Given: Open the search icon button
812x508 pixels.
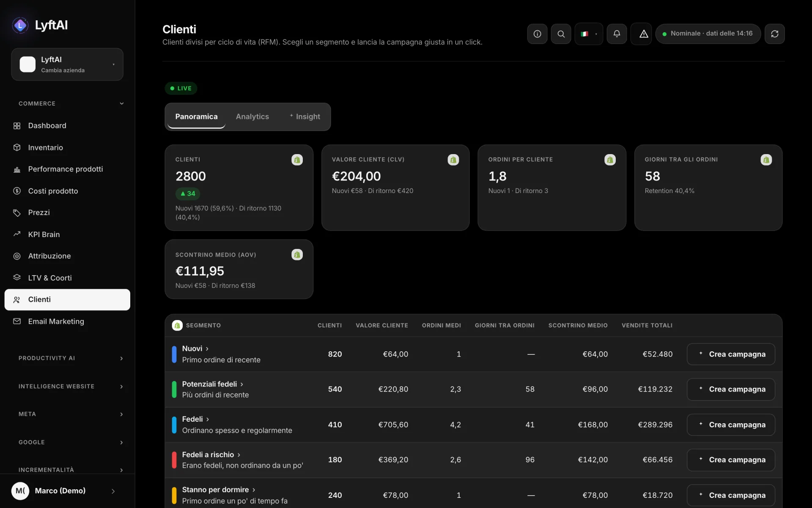Looking at the screenshot, I should pyautogui.click(x=561, y=34).
